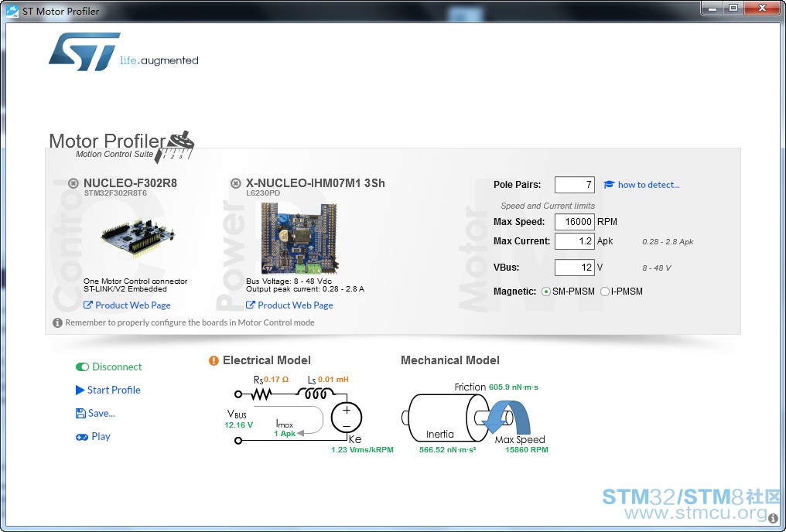Click the NUCLEO-F302R8 board selector icon
786x532 pixels.
(73, 183)
